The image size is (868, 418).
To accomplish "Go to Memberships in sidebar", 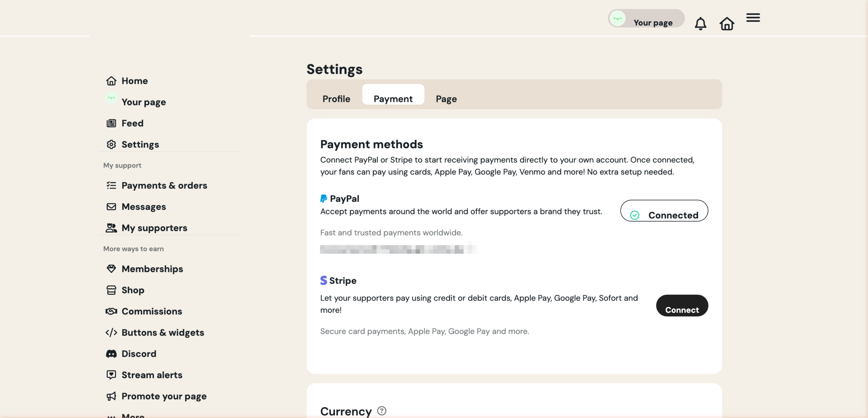I will click(152, 269).
